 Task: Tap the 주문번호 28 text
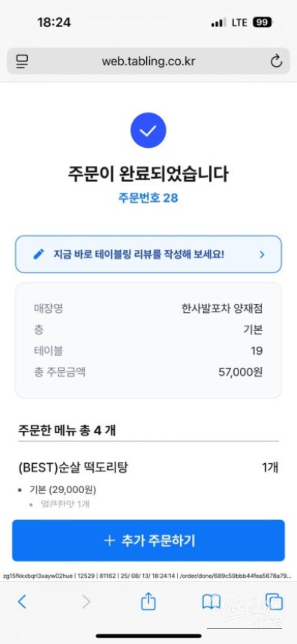(148, 198)
